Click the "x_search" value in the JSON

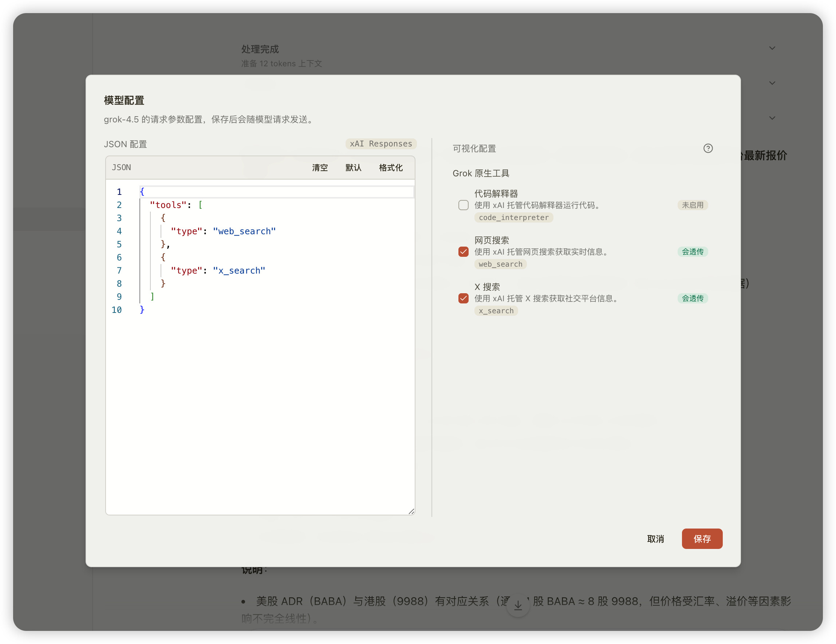coord(239,271)
